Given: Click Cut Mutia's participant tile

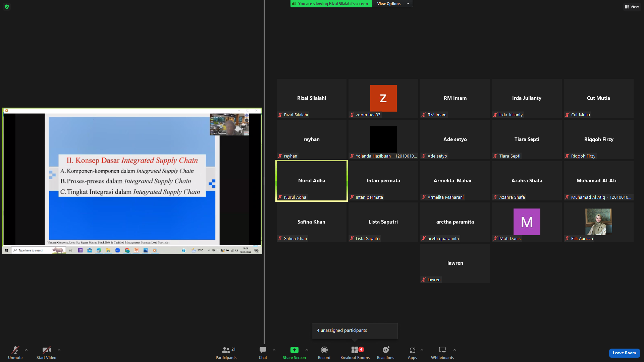Looking at the screenshot, I should 599,98.
